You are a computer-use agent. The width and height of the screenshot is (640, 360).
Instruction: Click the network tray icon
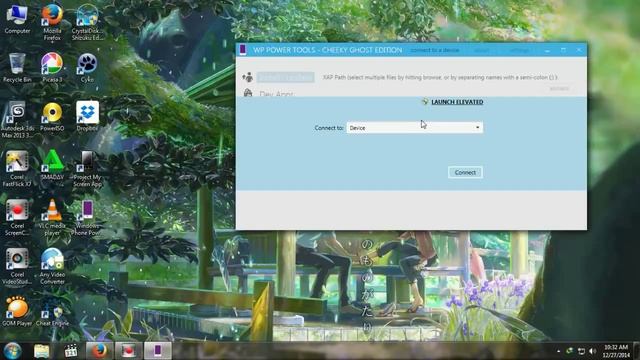581,351
